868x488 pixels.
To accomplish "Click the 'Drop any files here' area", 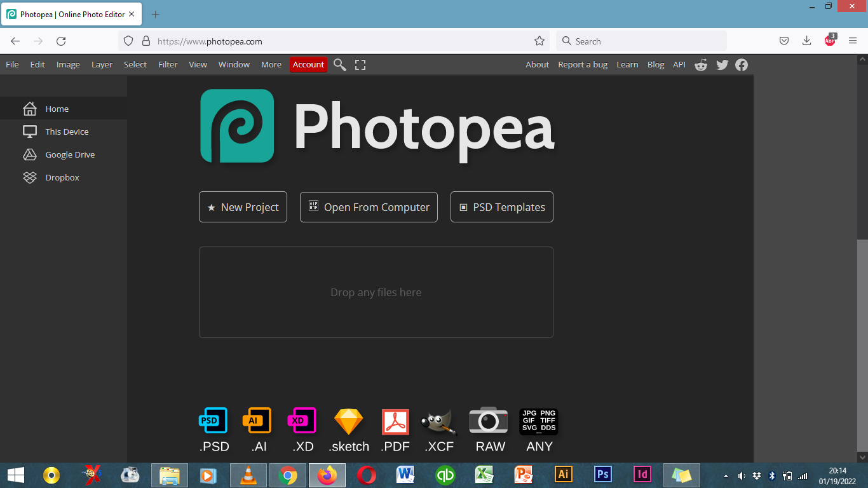I will click(x=376, y=292).
